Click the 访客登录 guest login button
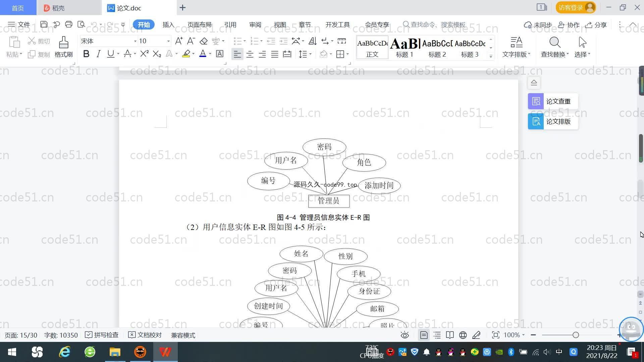The image size is (644, 362). click(x=576, y=7)
